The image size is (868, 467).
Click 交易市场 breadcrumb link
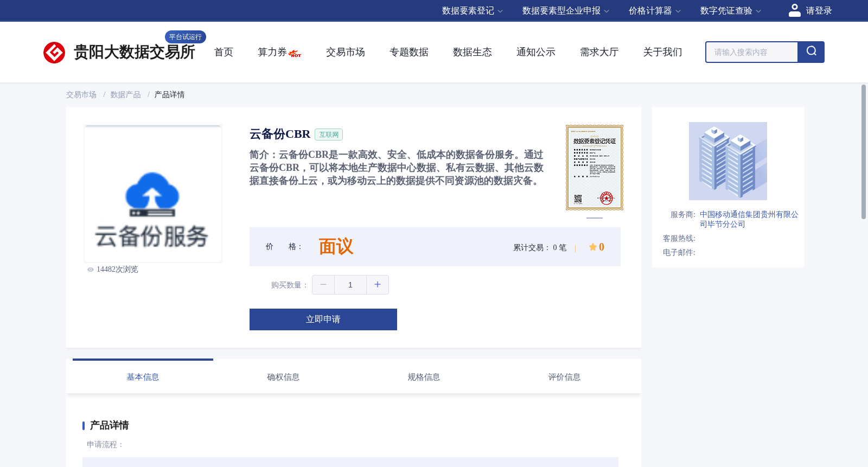[81, 95]
